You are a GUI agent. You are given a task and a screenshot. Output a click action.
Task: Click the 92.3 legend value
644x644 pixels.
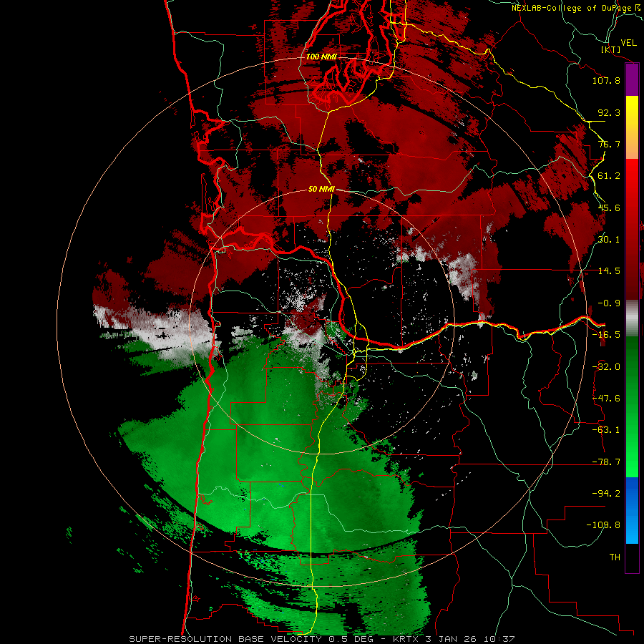point(609,112)
